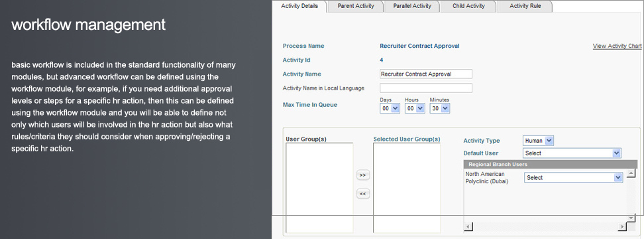Viewport: 644px width, 239px height.
Task: Expand the Activity Type dropdown showing Human
Action: (x=539, y=141)
